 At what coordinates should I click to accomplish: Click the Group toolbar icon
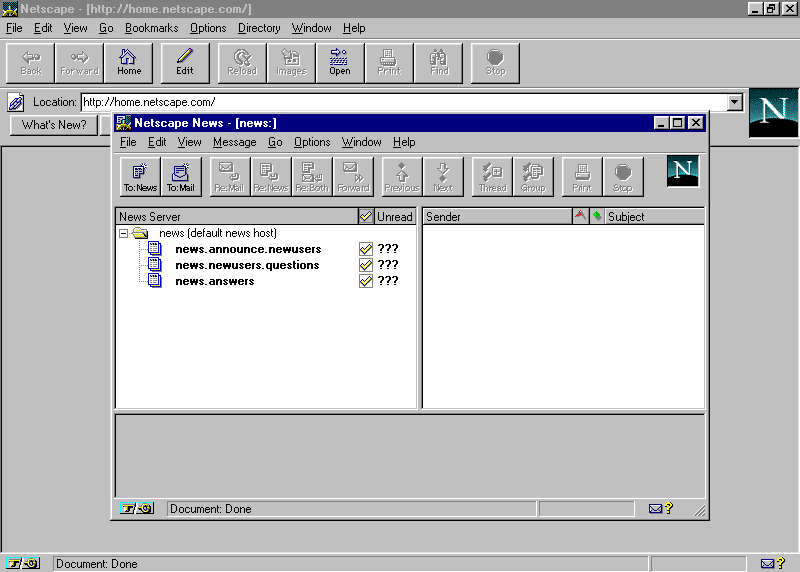[x=533, y=177]
